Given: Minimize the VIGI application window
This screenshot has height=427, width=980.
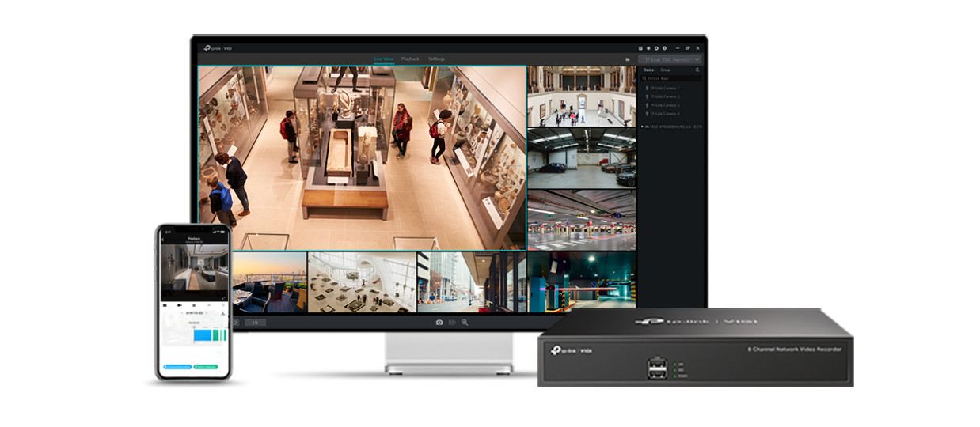Looking at the screenshot, I should pyautogui.click(x=678, y=48).
